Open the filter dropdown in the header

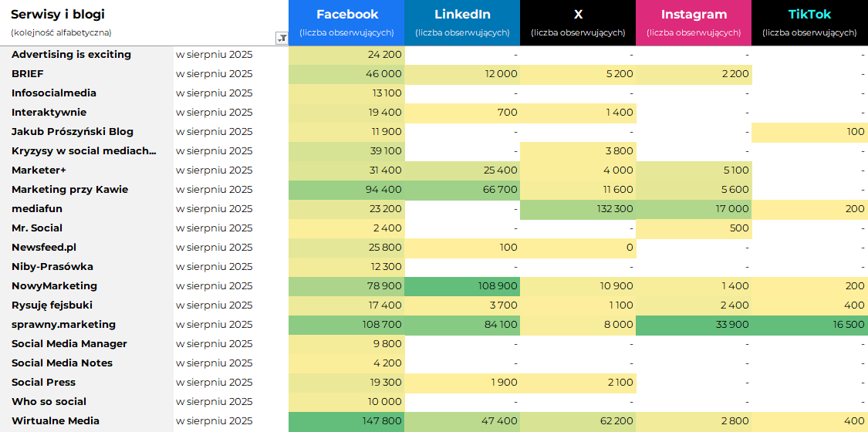pos(282,38)
